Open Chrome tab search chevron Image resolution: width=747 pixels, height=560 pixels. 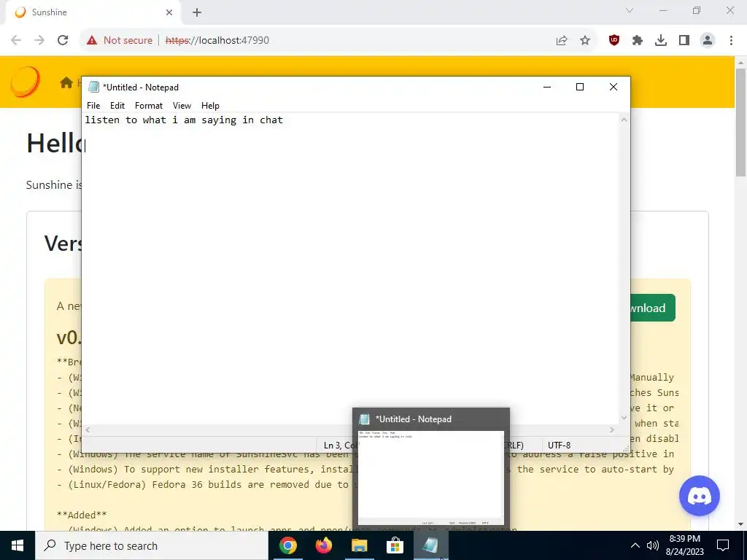tap(630, 10)
